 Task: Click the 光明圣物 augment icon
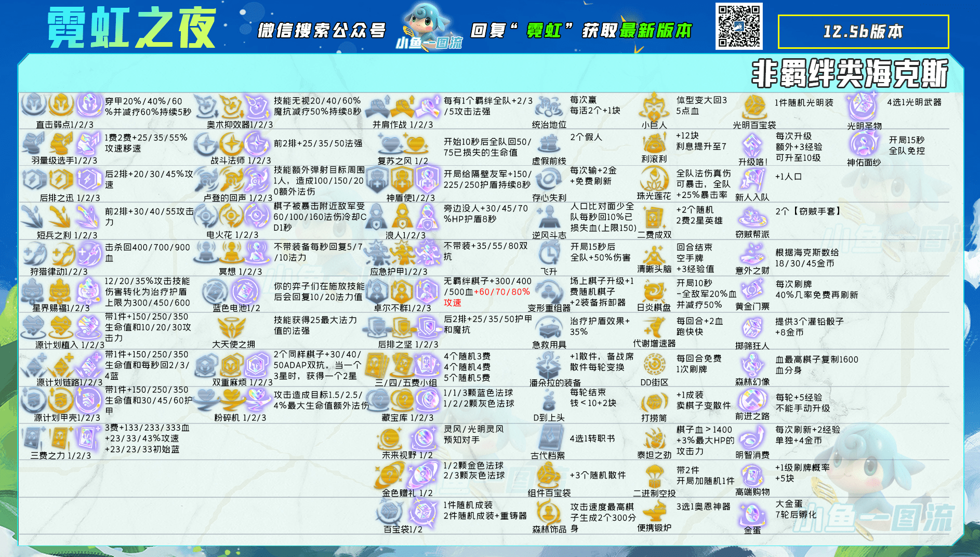(863, 107)
